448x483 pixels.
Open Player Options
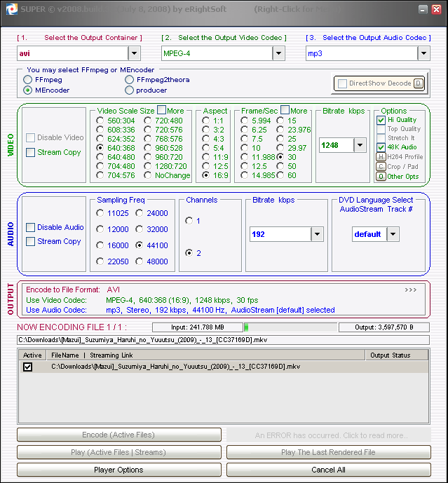pos(119,470)
